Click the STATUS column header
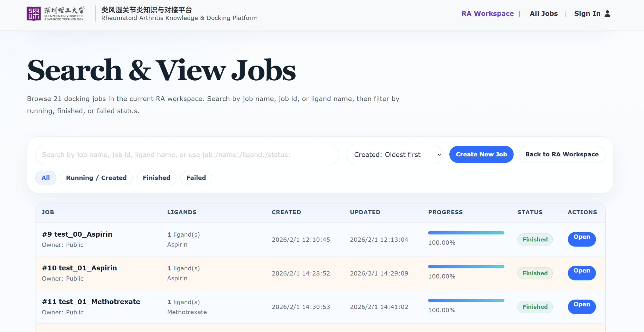 [530, 212]
